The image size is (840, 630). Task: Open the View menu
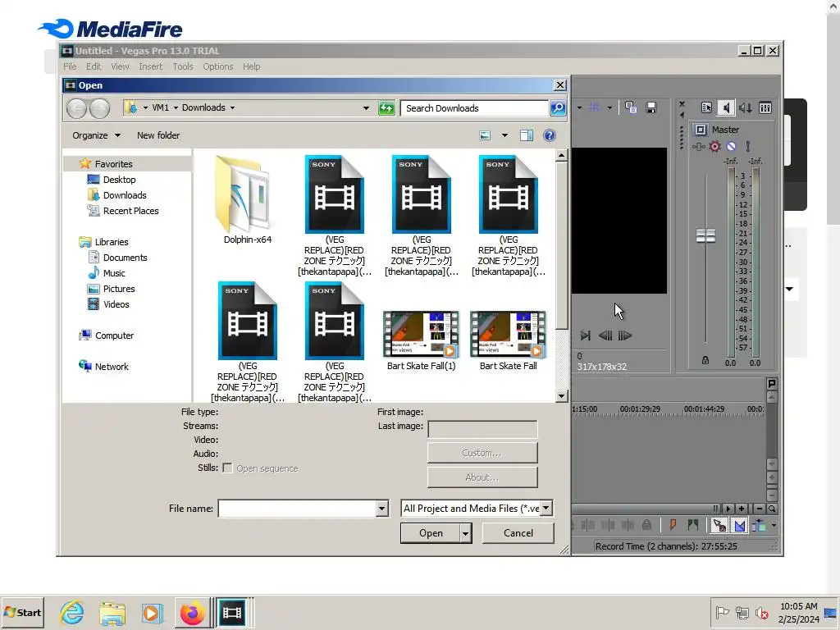click(x=120, y=66)
